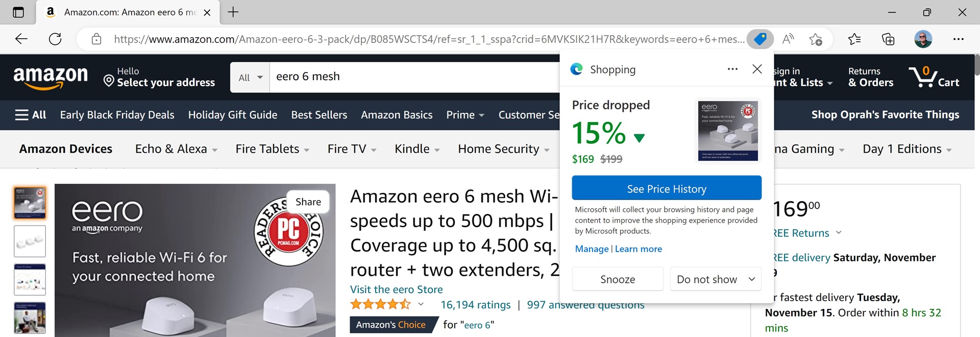The height and width of the screenshot is (337, 980).
Task: Select the second product thumbnail
Action: pyautogui.click(x=30, y=241)
